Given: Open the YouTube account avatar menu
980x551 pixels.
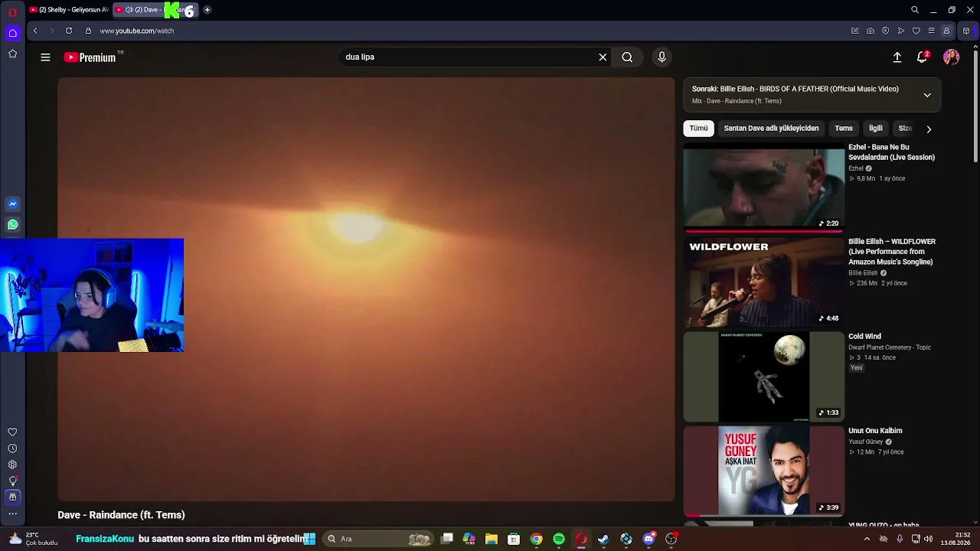Looking at the screenshot, I should point(952,57).
